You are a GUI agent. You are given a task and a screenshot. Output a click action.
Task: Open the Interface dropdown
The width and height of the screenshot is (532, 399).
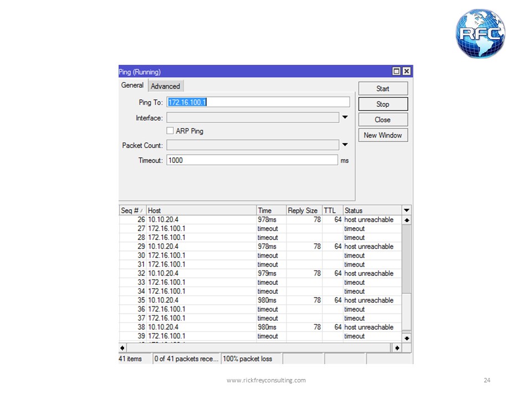pos(345,117)
